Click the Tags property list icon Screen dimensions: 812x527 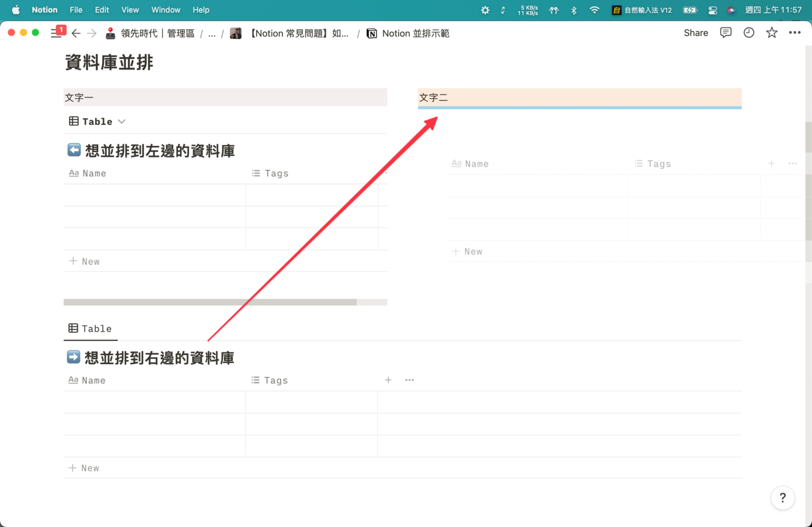pyautogui.click(x=255, y=173)
